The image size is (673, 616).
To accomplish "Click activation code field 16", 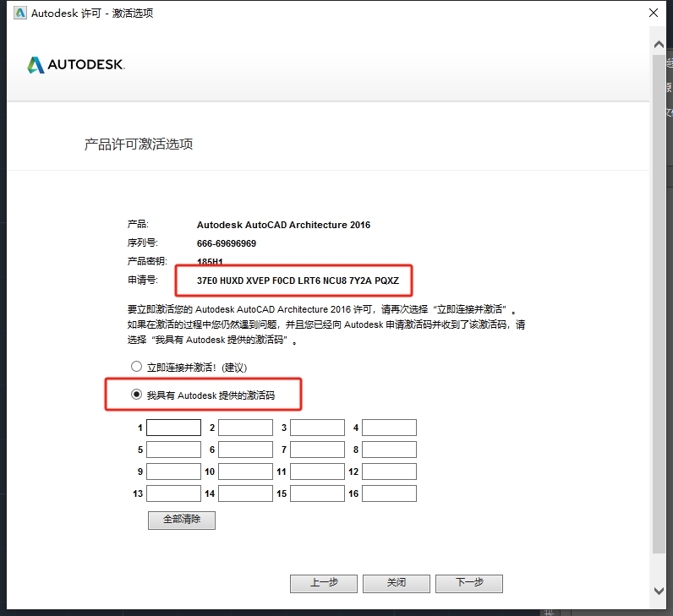I will coord(389,493).
